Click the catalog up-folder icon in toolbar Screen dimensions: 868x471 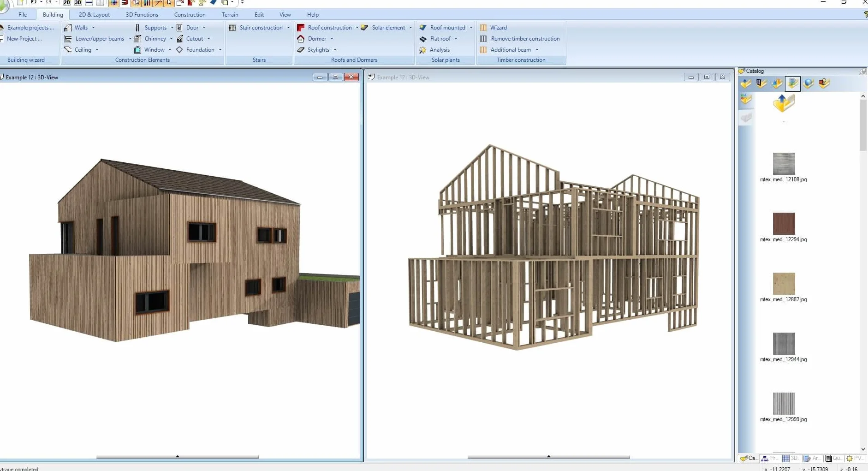point(746,83)
